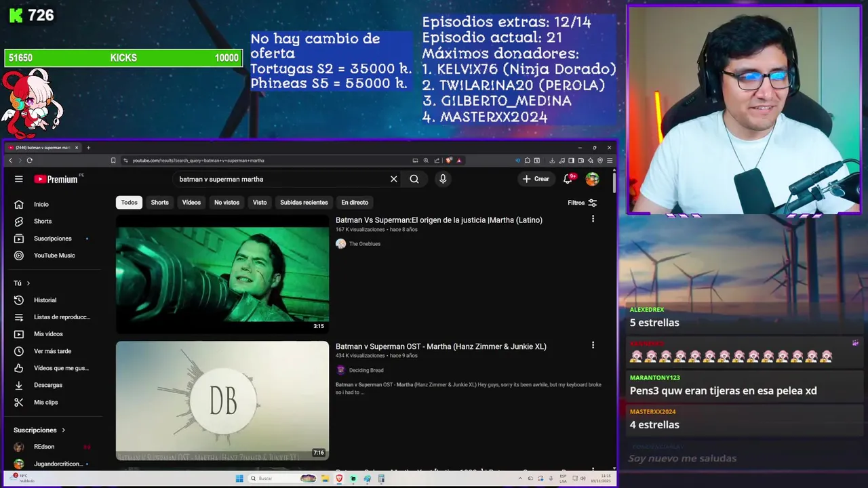
Task: Select the No vistos filter chip
Action: coord(226,202)
